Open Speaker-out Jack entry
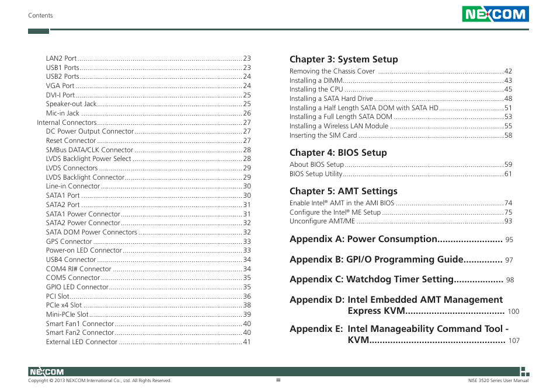The width and height of the screenshot is (557, 392). [x=148, y=104]
